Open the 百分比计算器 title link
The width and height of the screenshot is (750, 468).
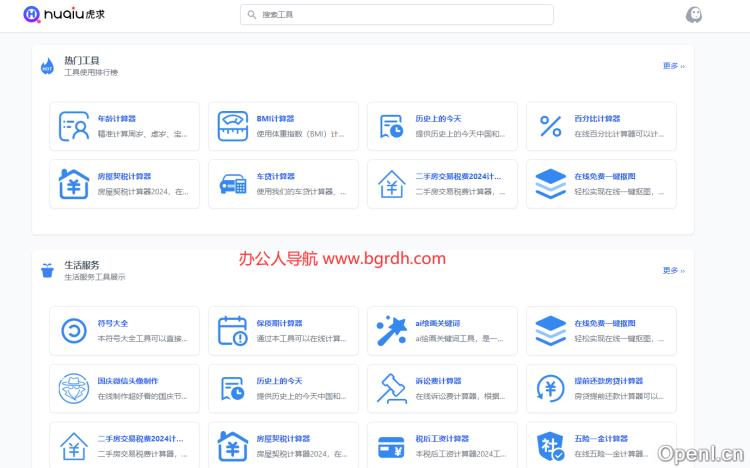[x=597, y=119]
